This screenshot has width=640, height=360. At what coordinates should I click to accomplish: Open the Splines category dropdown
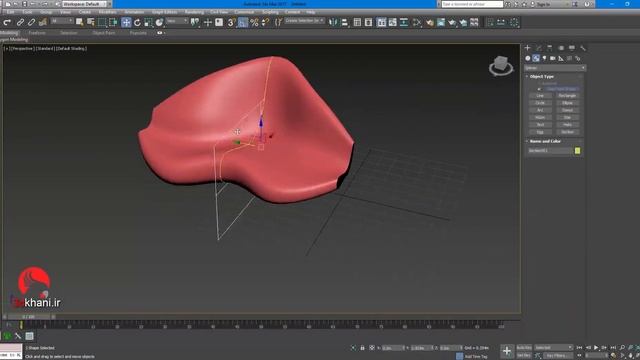(x=555, y=68)
